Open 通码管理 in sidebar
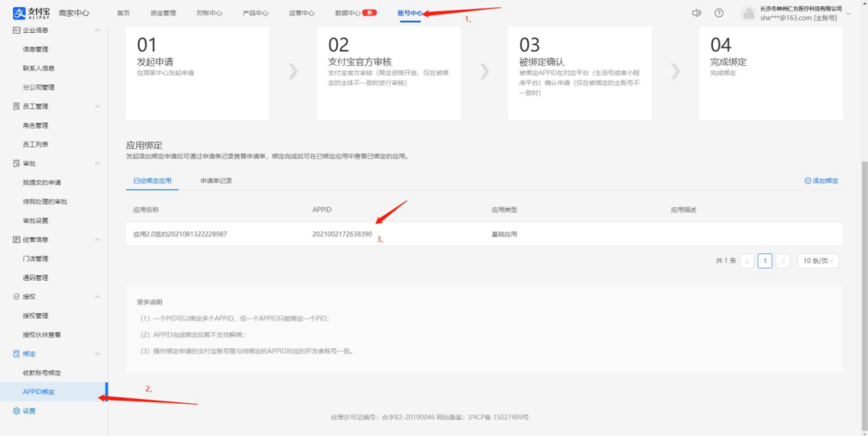 point(35,278)
